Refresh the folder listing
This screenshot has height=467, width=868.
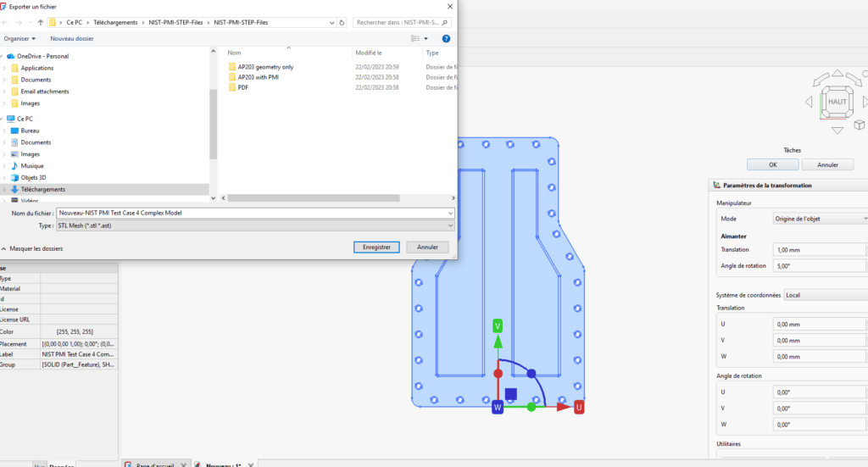pyautogui.click(x=342, y=23)
